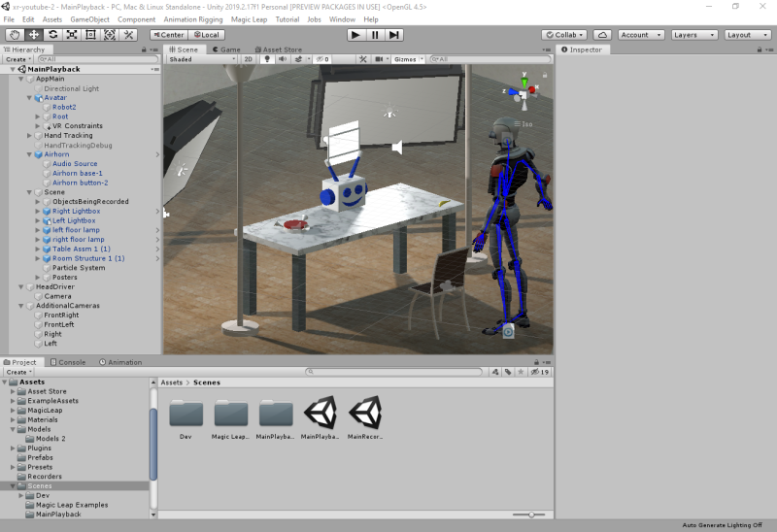Select the FrontRight camera object
The image size is (777, 532).
coord(61,316)
